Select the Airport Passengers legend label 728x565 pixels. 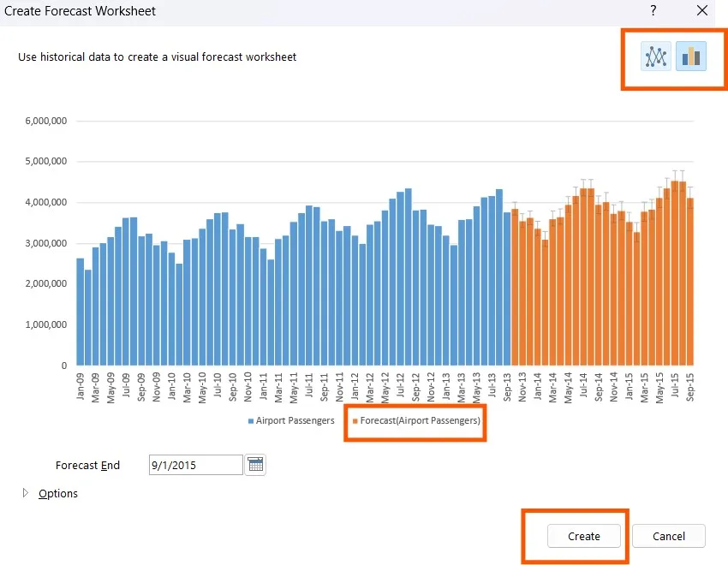pyautogui.click(x=295, y=420)
